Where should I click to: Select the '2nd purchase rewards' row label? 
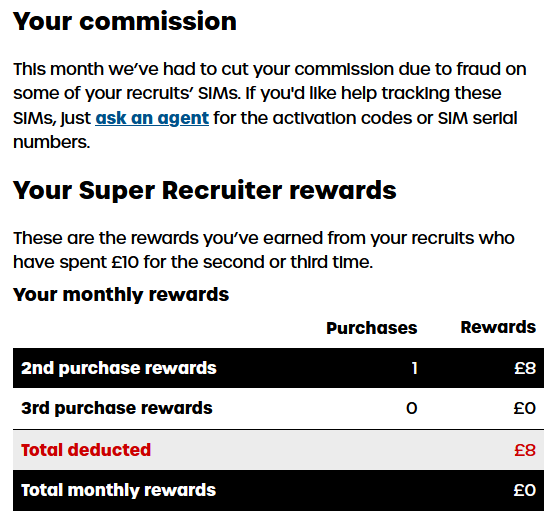click(x=119, y=368)
